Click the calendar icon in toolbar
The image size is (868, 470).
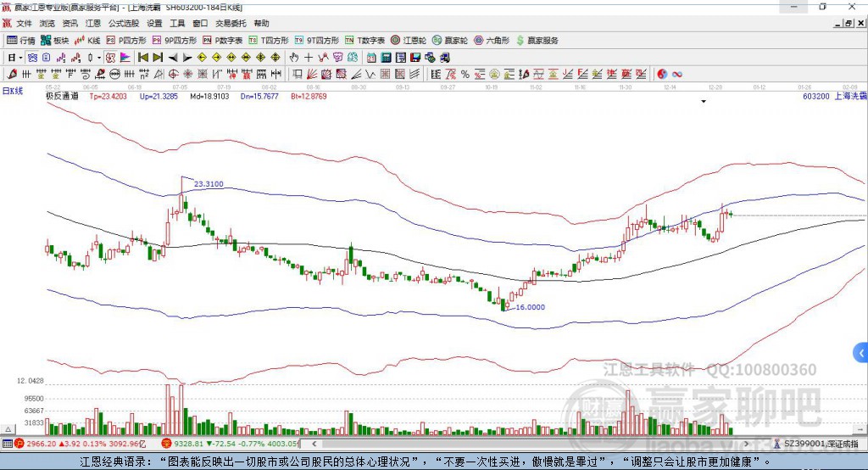[x=371, y=58]
